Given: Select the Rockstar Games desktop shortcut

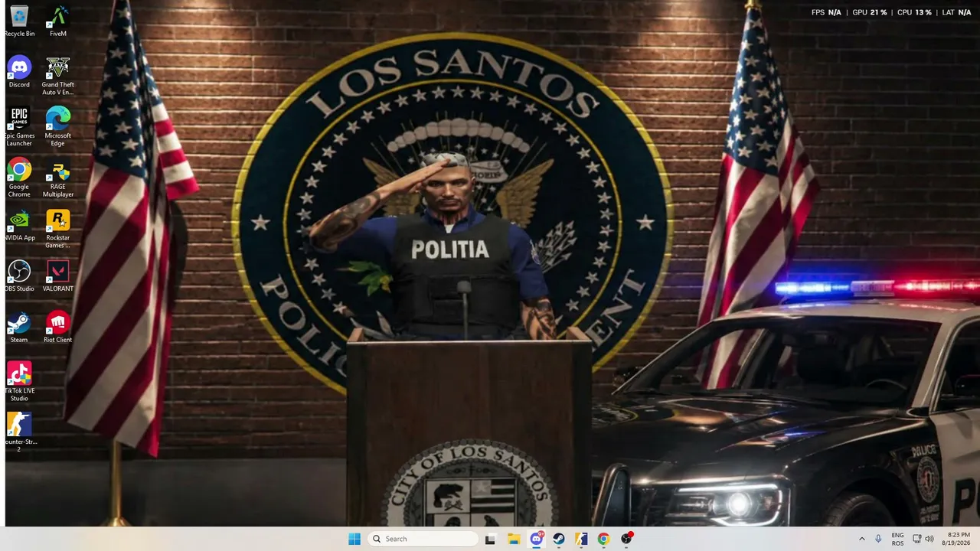Looking at the screenshot, I should click(58, 229).
